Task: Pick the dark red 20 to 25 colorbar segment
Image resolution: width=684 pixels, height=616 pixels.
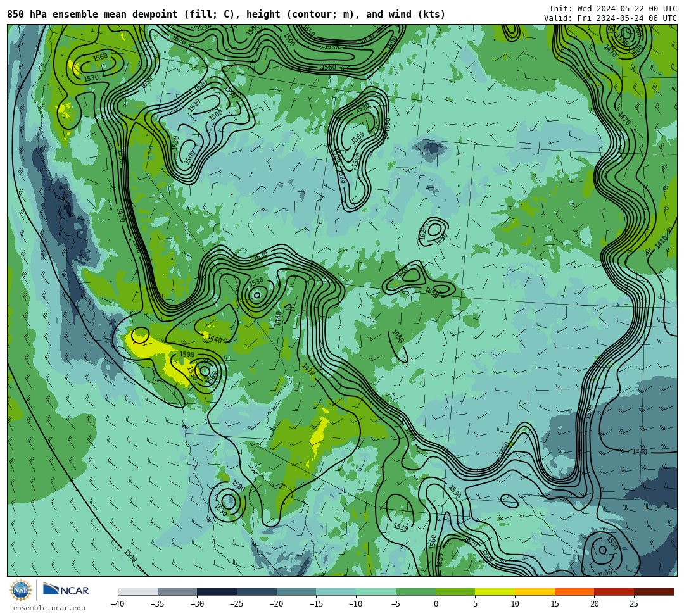Action: click(x=614, y=591)
